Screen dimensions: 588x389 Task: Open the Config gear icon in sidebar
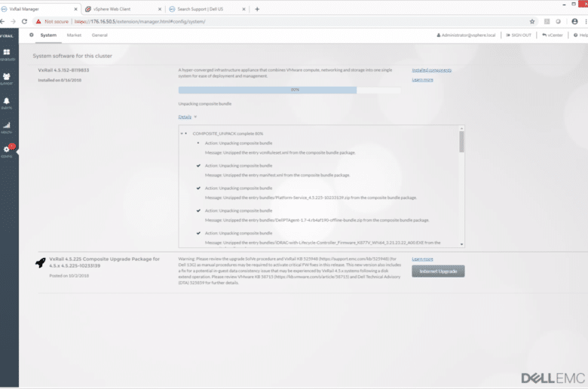(x=6, y=152)
